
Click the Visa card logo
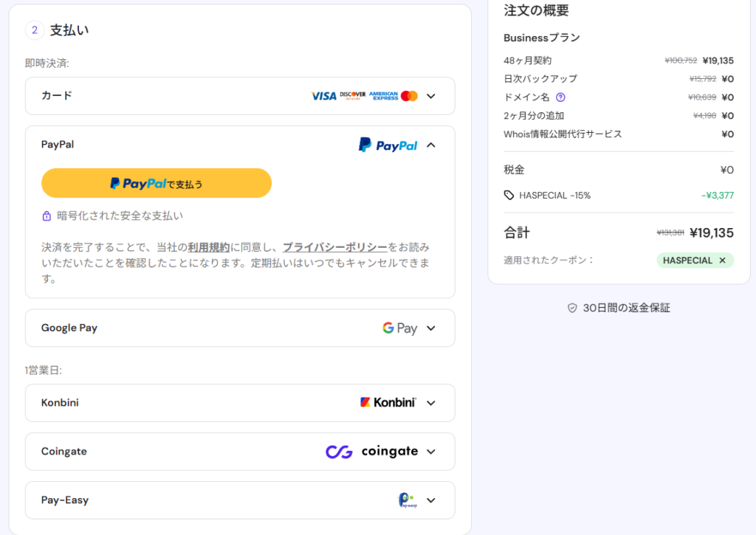pyautogui.click(x=323, y=96)
